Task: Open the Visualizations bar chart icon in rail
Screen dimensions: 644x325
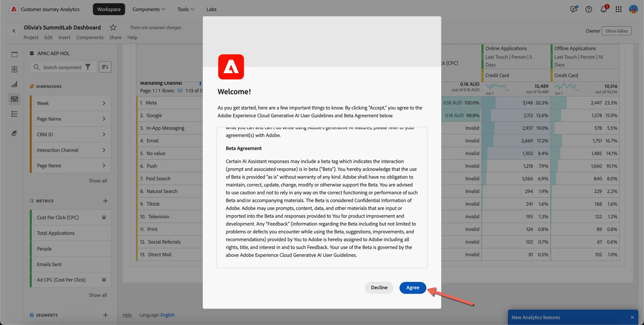Action: 15,84
